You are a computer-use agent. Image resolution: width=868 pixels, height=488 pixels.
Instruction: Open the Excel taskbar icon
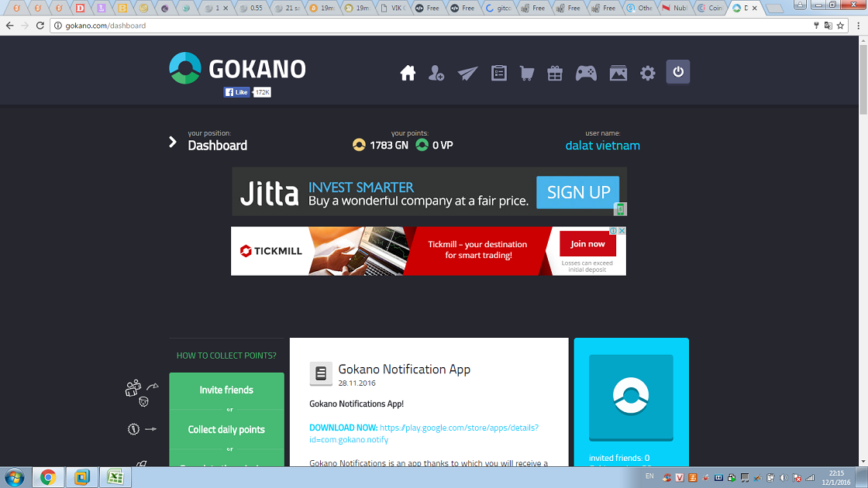click(x=115, y=477)
